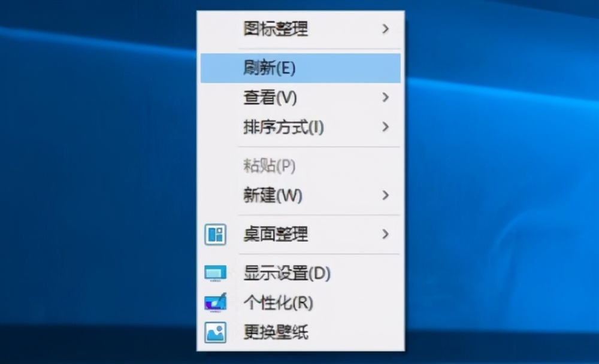Open display settings via its screen icon
Screen dimensions: 599x364
click(215, 274)
